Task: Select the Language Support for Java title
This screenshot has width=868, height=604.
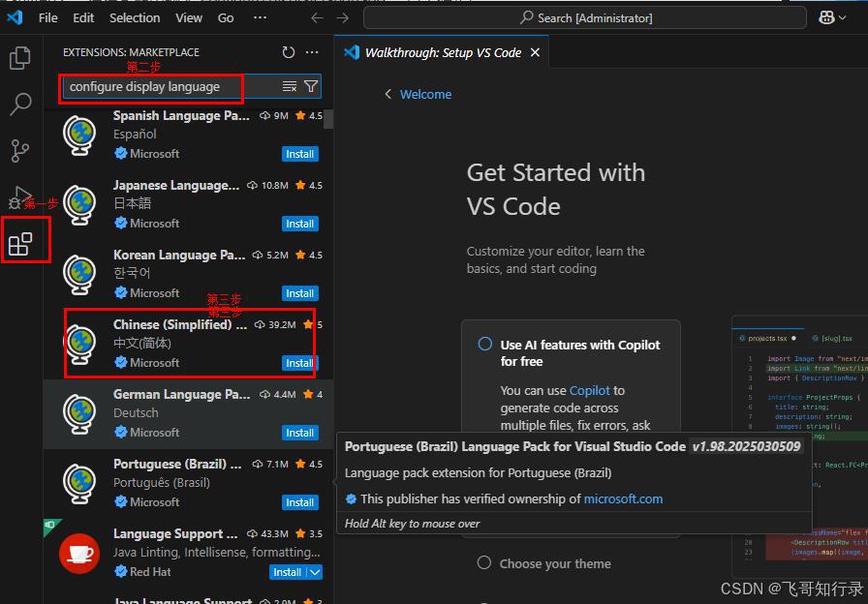Action: point(175,533)
